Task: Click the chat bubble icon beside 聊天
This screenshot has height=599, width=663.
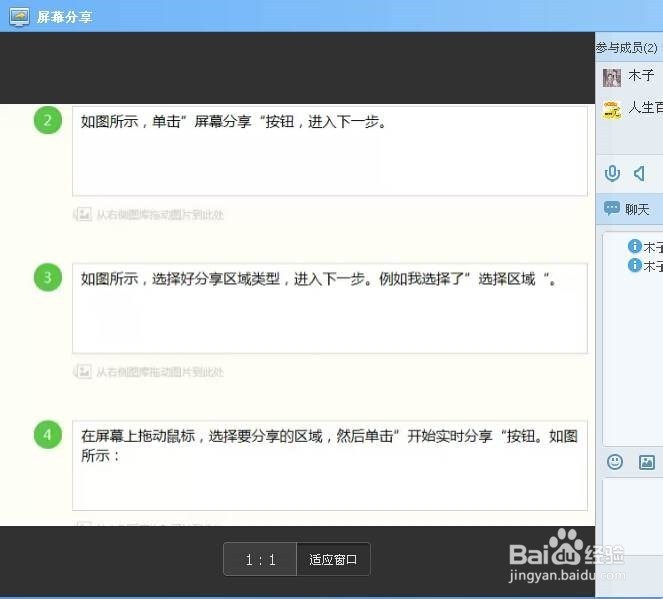Action: pyautogui.click(x=612, y=208)
